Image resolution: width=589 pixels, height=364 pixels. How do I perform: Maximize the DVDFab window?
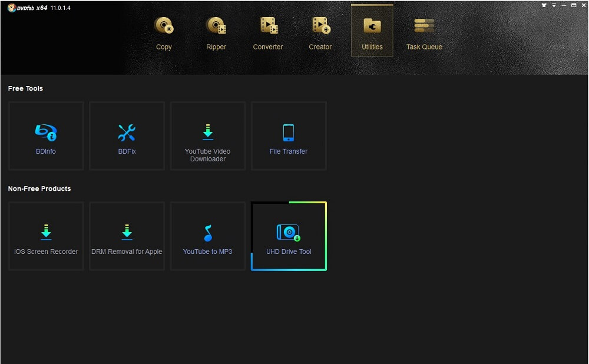pos(574,5)
